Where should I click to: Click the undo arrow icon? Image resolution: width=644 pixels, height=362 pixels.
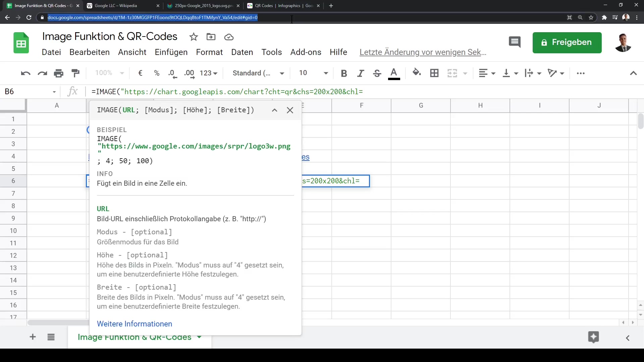point(25,73)
